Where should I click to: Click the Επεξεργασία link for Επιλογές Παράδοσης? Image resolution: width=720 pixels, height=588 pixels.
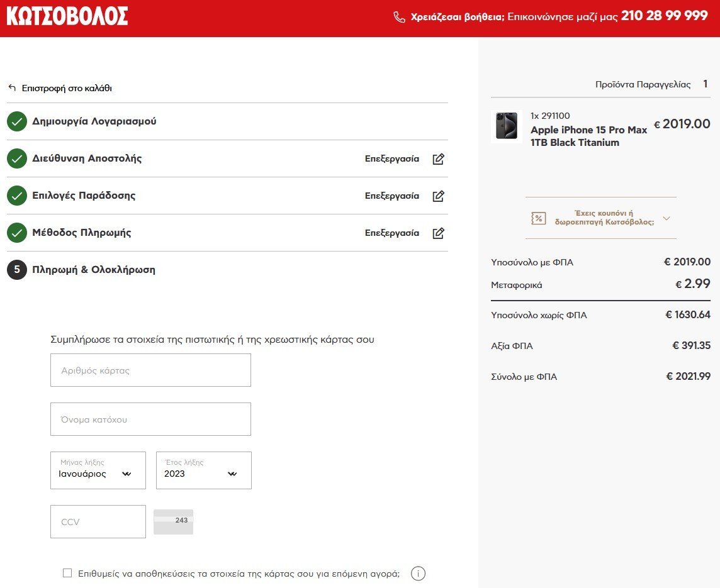click(392, 196)
